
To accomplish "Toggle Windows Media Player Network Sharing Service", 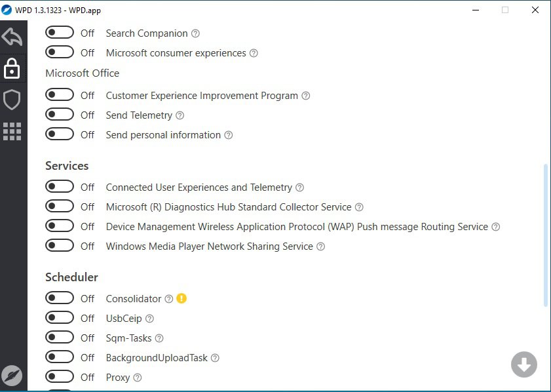I will pos(60,246).
